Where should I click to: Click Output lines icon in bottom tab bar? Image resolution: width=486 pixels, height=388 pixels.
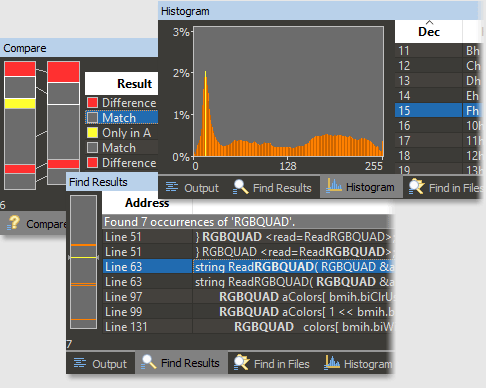pos(80,363)
